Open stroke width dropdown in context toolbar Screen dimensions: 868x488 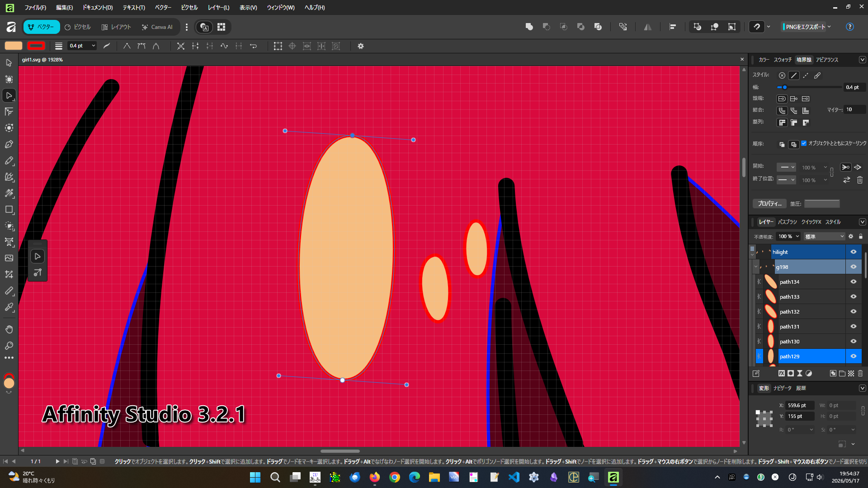pyautogui.click(x=93, y=46)
